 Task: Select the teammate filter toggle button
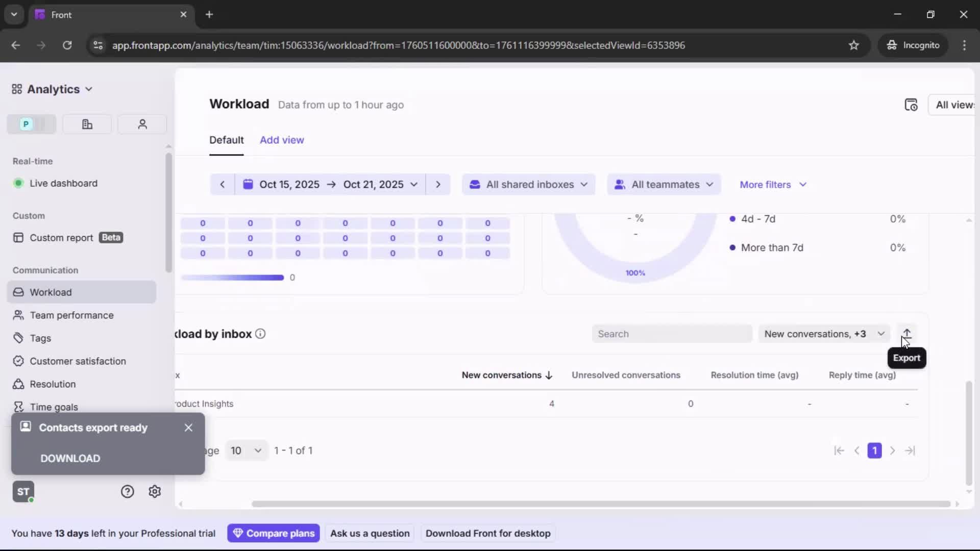pyautogui.click(x=142, y=124)
